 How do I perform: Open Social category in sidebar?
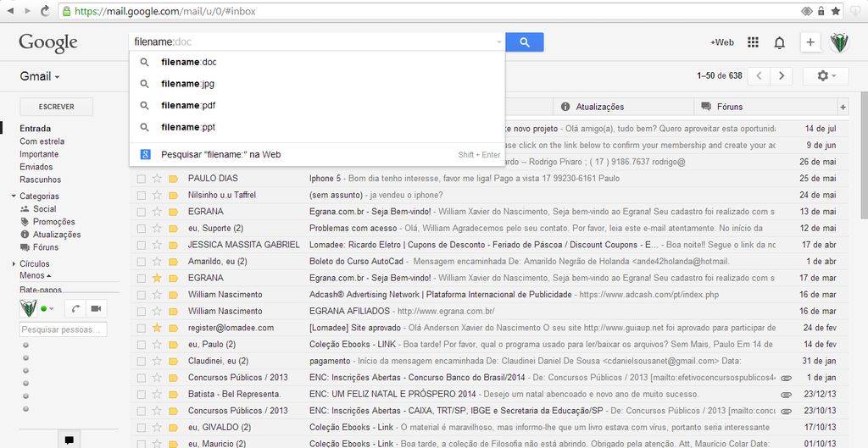(x=44, y=208)
